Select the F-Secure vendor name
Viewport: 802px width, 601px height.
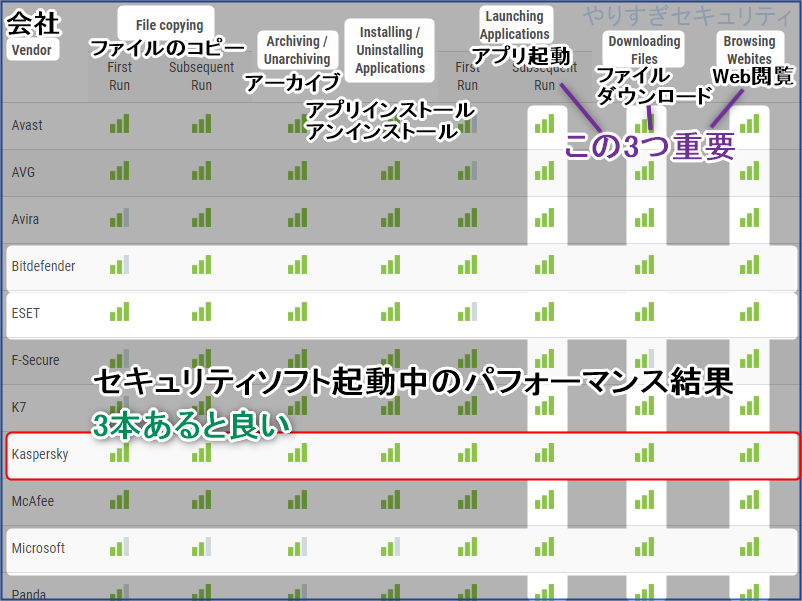(x=35, y=360)
